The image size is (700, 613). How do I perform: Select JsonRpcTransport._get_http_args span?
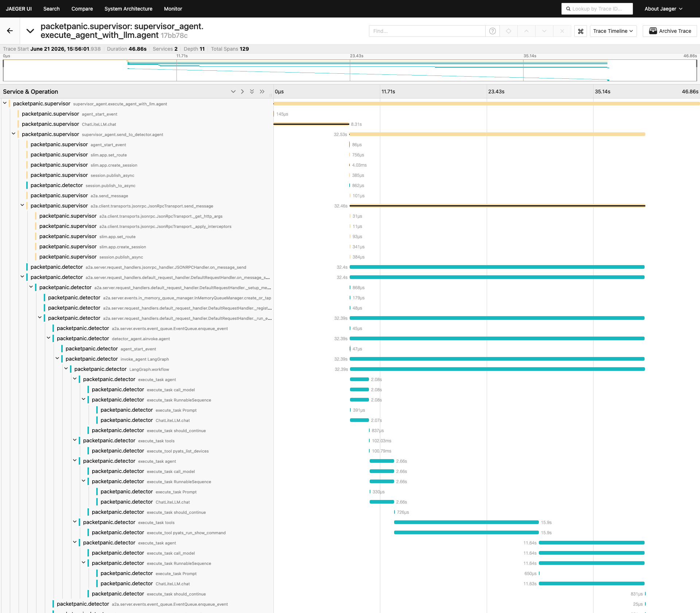(x=154, y=216)
